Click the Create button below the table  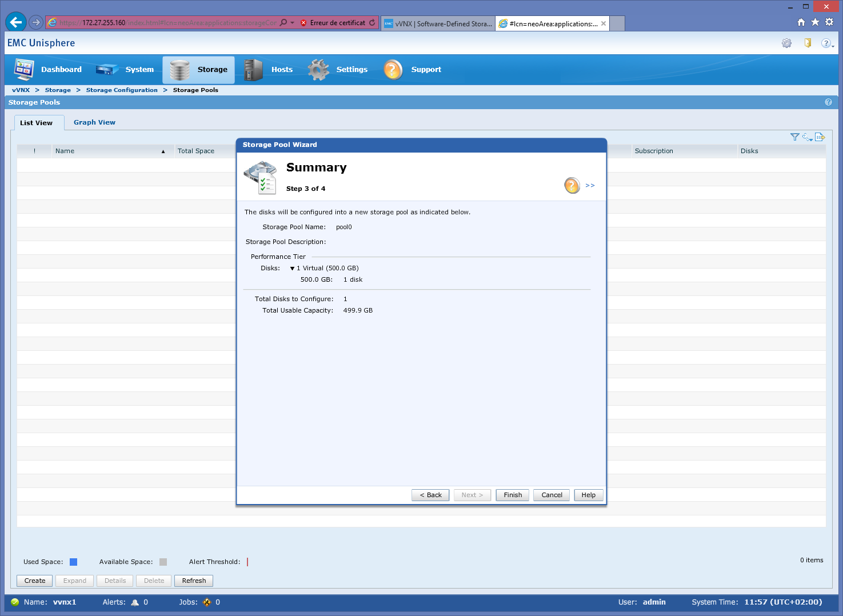35,581
